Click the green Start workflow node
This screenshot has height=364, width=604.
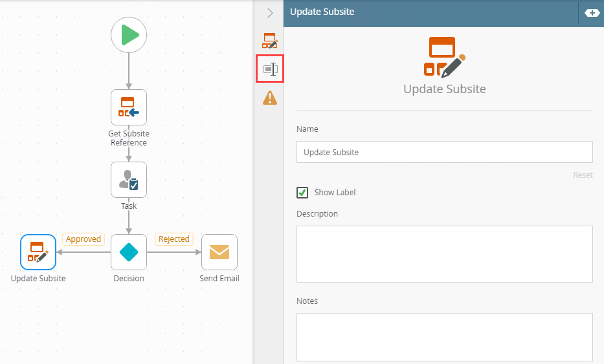(129, 35)
